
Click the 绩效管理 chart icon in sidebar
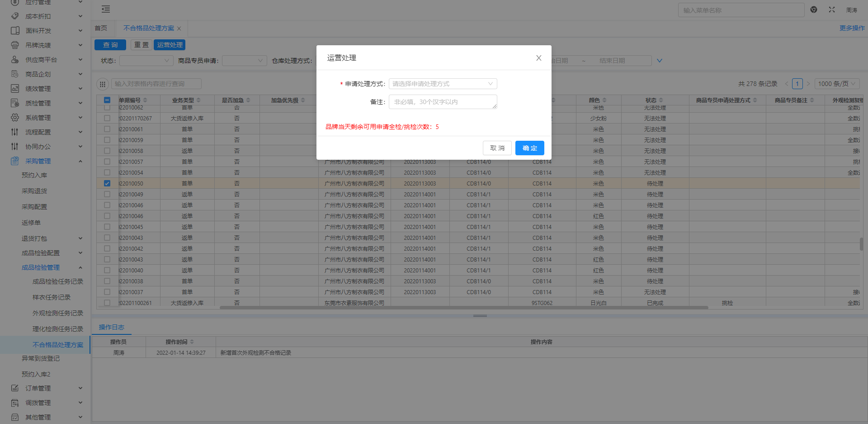click(15, 89)
